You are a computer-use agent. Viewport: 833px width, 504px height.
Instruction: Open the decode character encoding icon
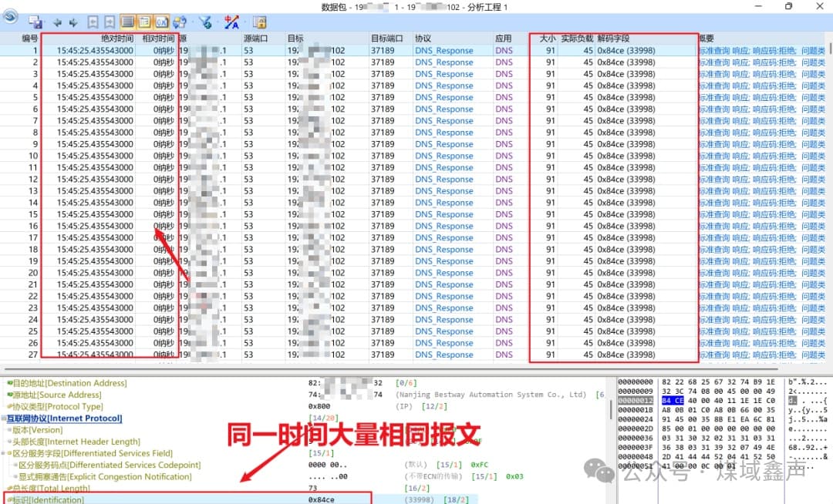tap(231, 22)
